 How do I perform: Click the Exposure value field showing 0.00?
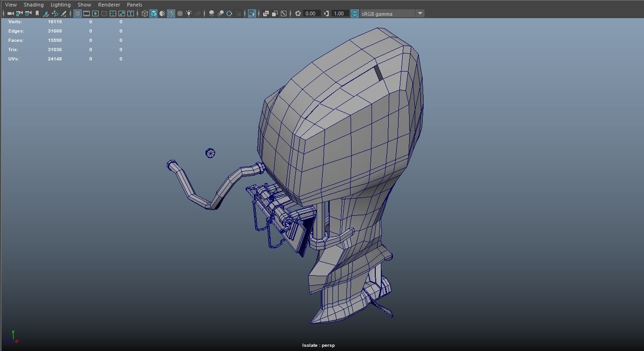pos(312,13)
